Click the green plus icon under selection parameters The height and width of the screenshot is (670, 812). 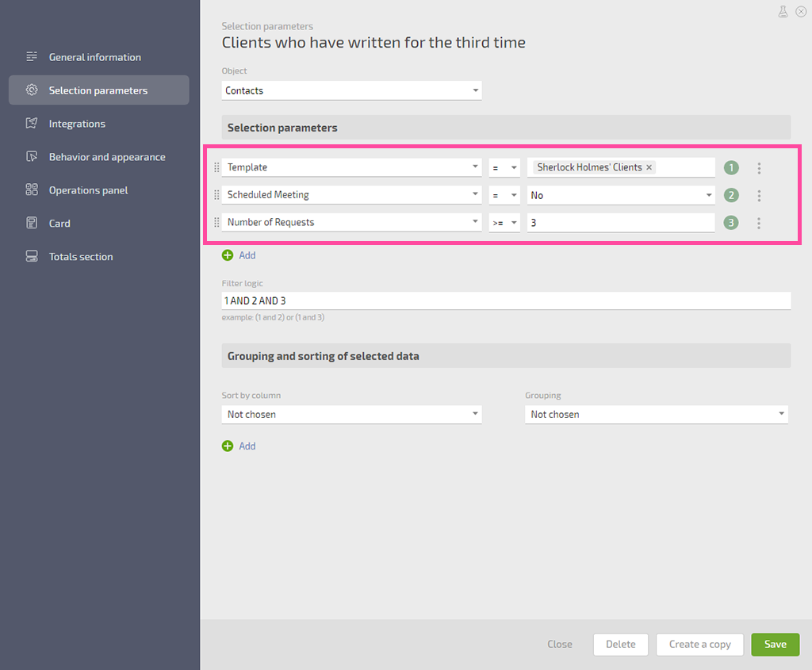228,255
